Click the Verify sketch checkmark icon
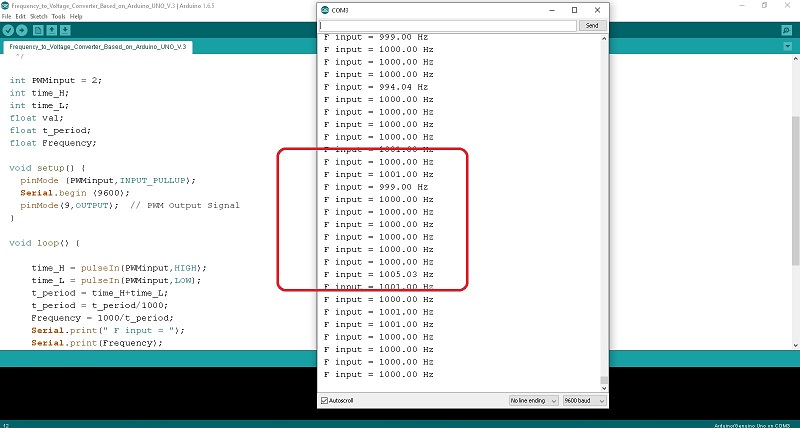 tap(8, 31)
